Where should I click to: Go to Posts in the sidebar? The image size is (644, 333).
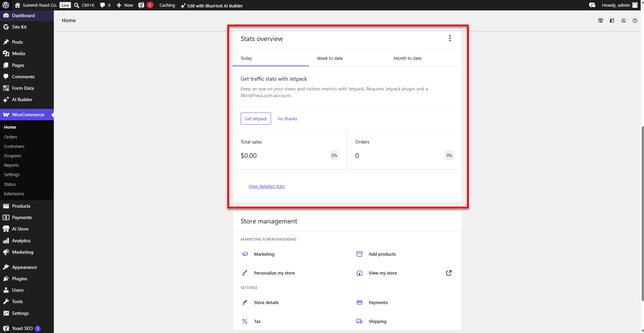27,42
